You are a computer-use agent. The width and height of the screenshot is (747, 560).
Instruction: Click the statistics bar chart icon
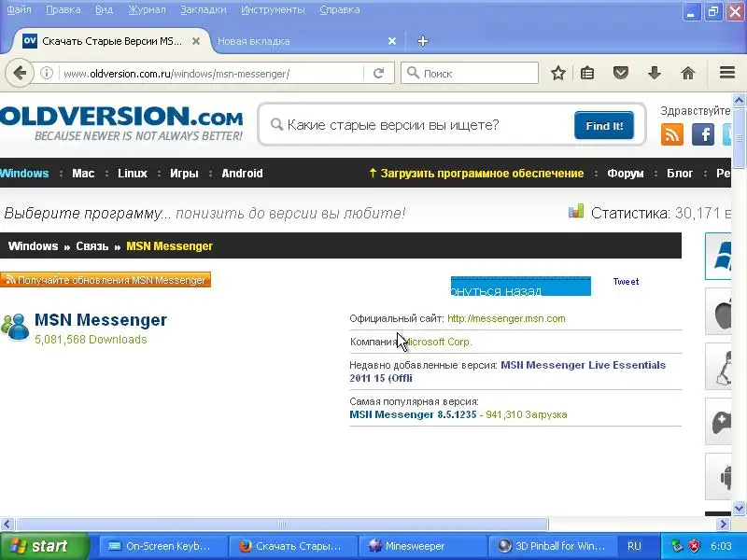point(576,212)
